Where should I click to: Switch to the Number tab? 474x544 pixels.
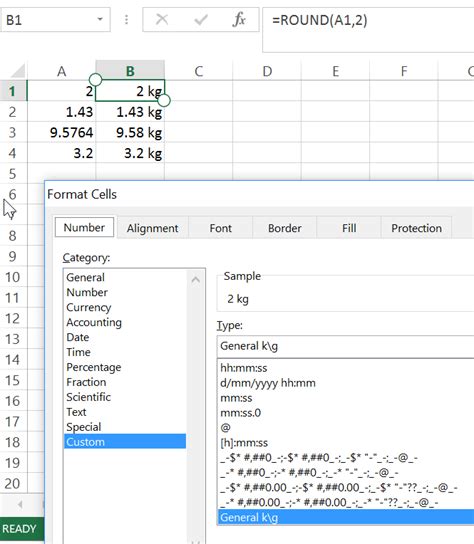point(84,228)
